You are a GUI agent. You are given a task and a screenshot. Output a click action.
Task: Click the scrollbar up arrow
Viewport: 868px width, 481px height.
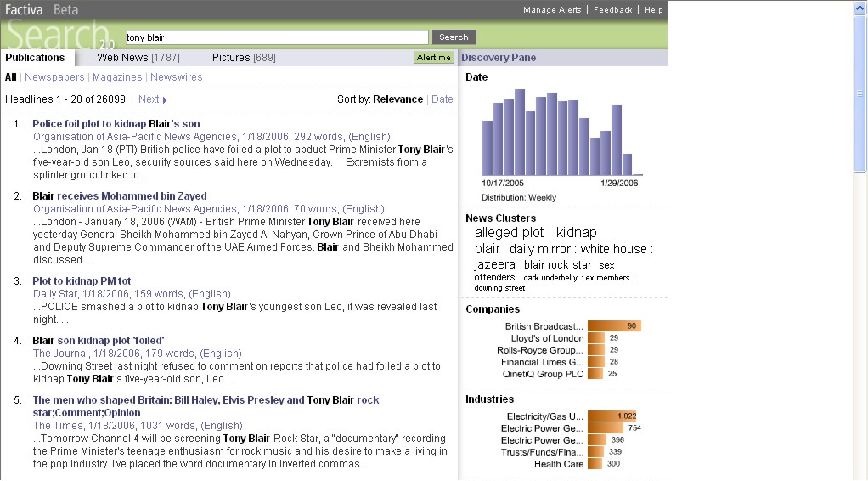coord(860,8)
